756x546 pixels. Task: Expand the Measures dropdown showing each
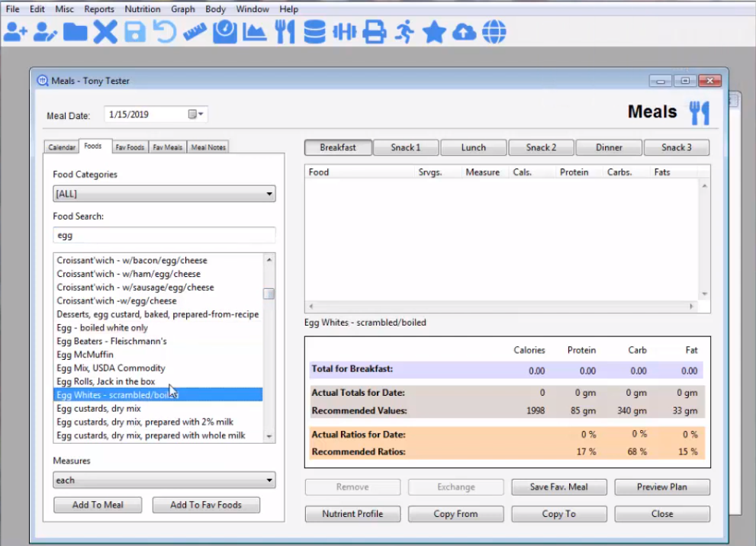tap(269, 480)
